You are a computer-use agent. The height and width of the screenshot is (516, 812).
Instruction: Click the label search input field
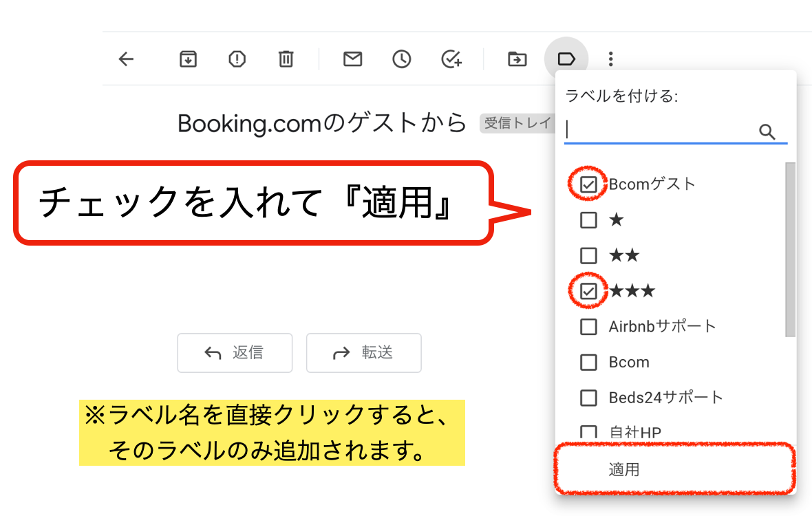pos(659,131)
